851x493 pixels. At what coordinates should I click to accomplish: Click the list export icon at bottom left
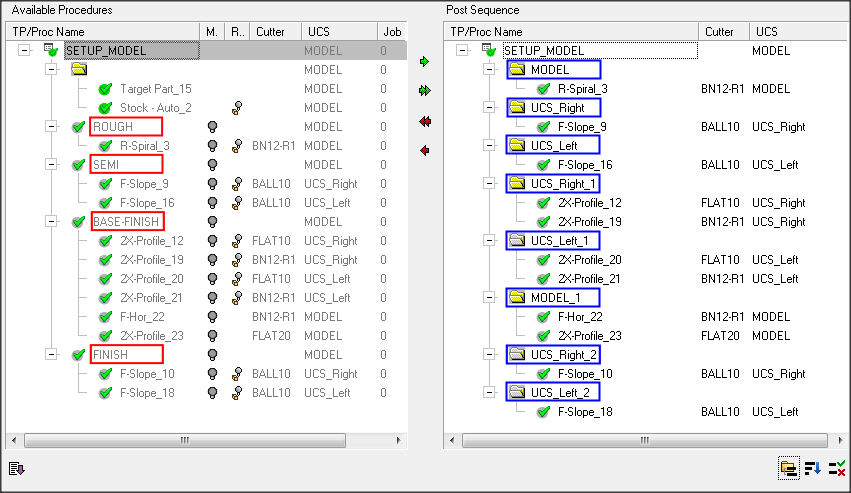coord(16,468)
